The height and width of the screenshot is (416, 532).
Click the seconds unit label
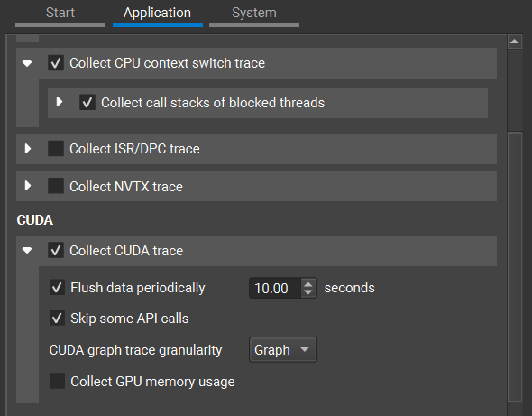coord(350,289)
